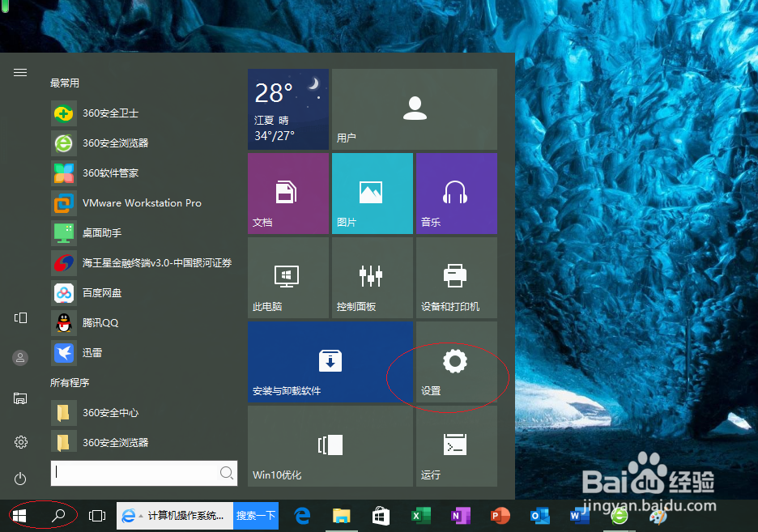Open the sidebar file explorer icon

20,398
